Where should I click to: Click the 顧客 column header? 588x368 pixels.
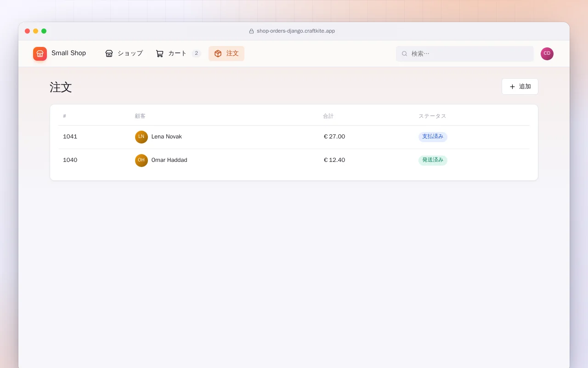(140, 116)
